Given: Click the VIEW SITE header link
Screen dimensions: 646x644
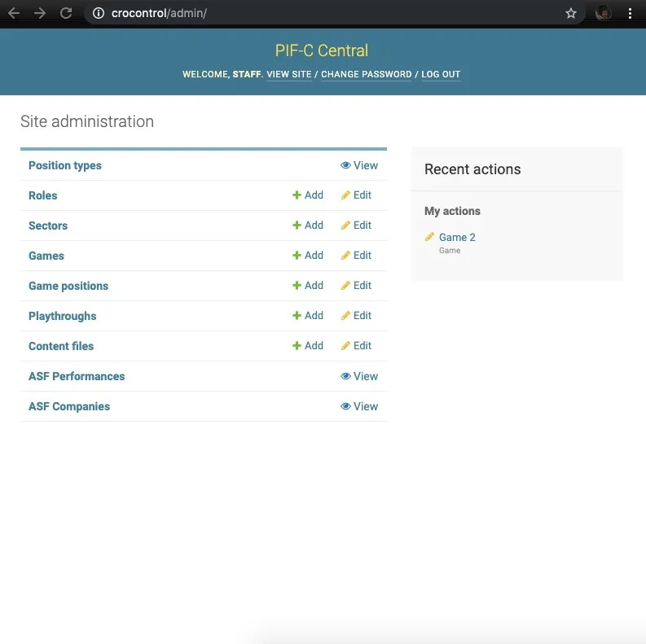Looking at the screenshot, I should point(289,74).
